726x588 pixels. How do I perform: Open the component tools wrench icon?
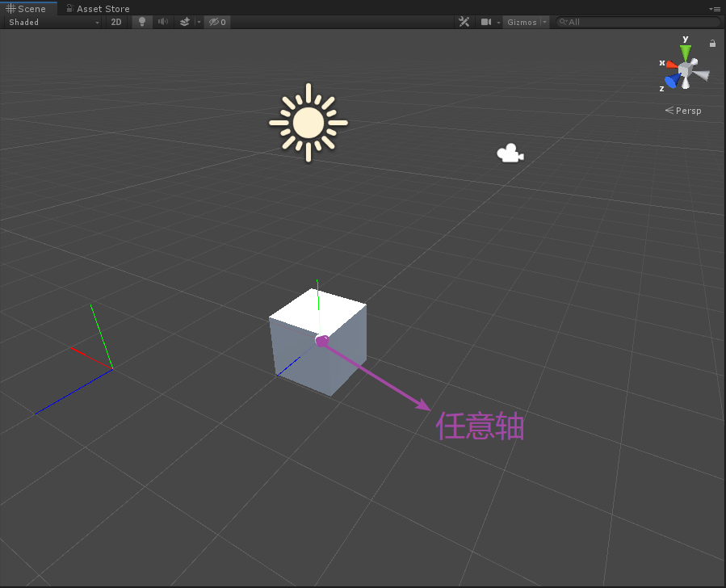tap(464, 22)
